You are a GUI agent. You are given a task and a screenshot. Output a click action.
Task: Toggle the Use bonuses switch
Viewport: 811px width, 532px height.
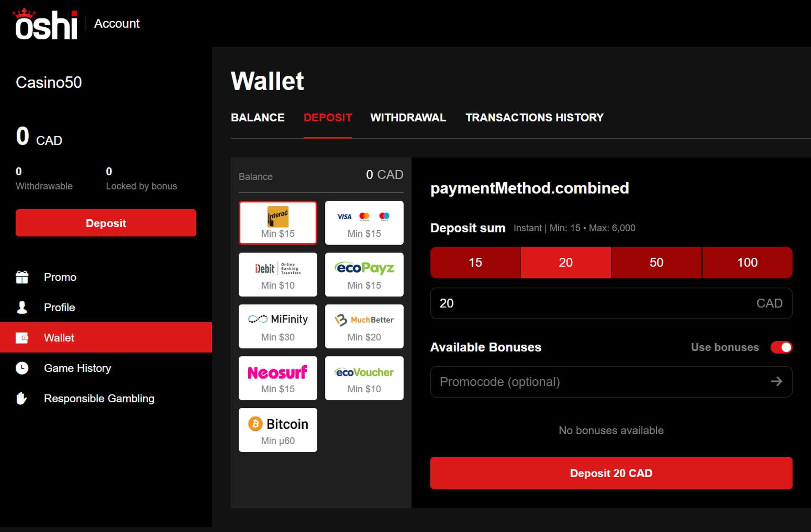pos(781,347)
